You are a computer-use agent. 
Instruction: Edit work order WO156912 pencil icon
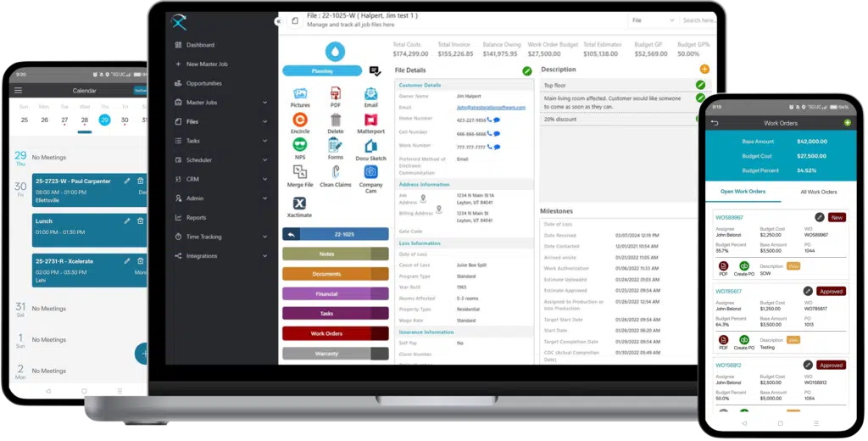click(808, 366)
